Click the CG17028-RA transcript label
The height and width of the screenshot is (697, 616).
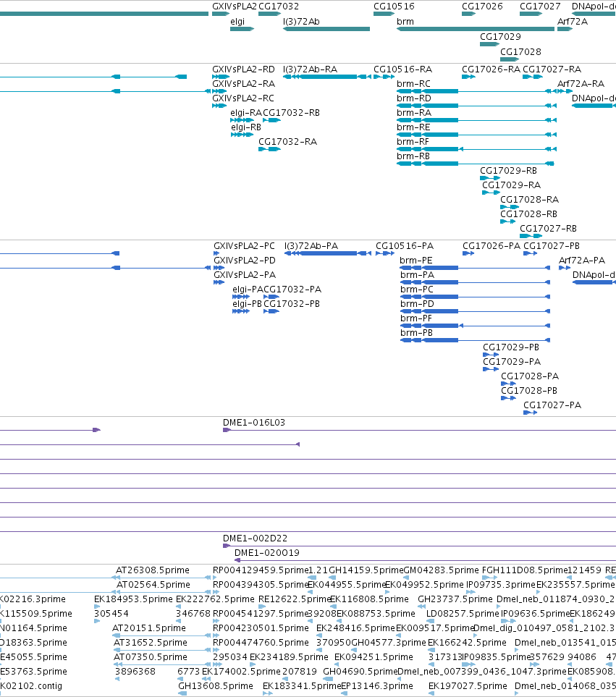[530, 200]
